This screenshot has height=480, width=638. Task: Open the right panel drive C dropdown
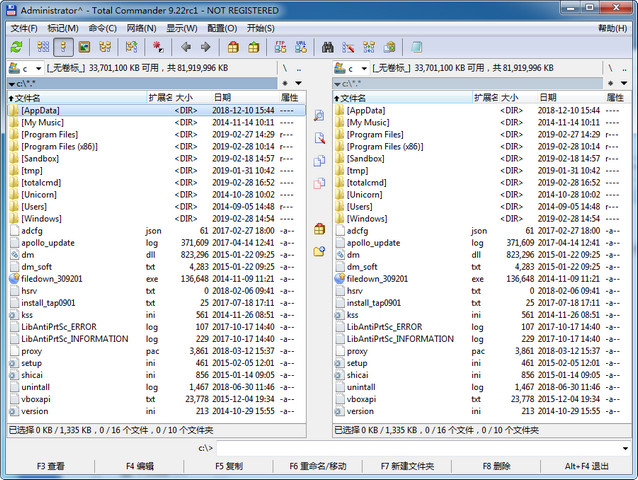pyautogui.click(x=351, y=68)
